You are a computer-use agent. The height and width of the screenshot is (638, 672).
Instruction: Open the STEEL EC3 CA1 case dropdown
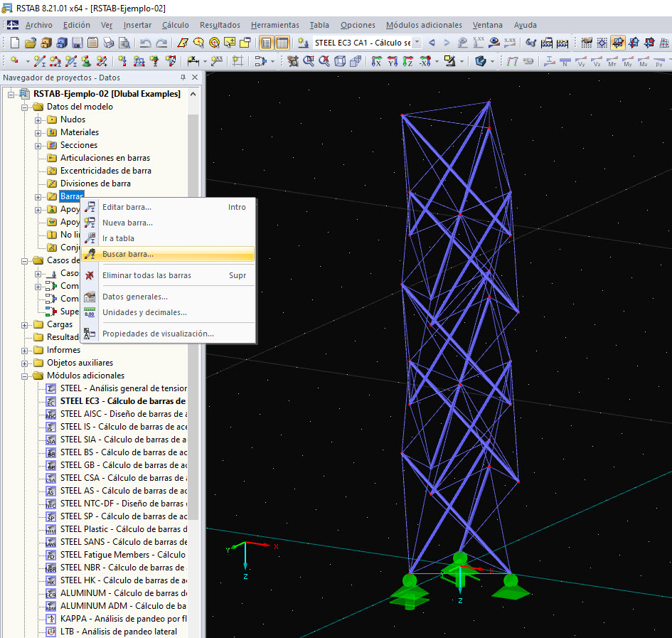417,43
